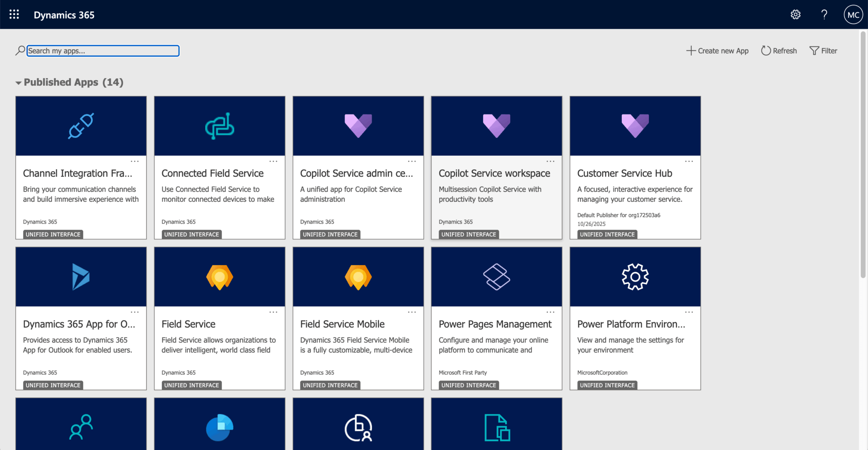Open more options for Copilot Service workspace
868x450 pixels.
pos(550,161)
